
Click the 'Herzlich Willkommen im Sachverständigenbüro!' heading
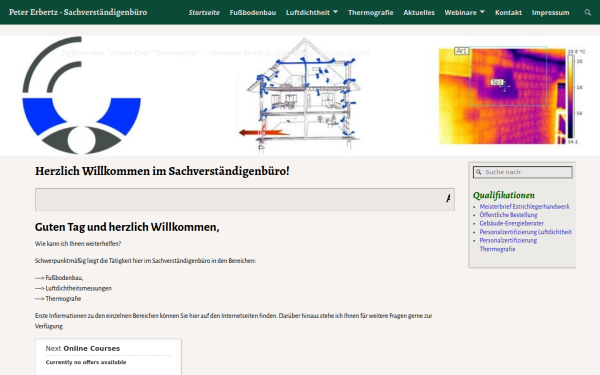tap(162, 171)
